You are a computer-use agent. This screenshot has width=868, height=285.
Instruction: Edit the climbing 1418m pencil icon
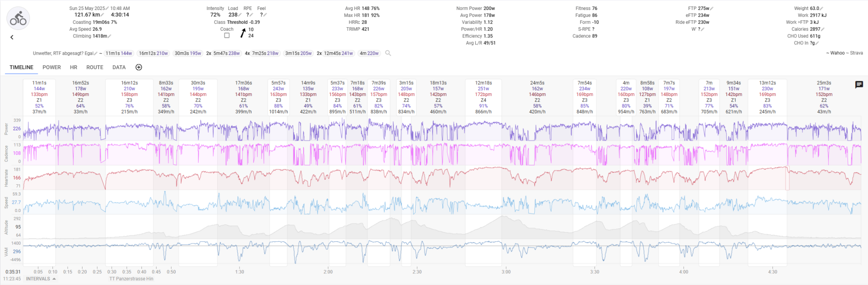[109, 36]
